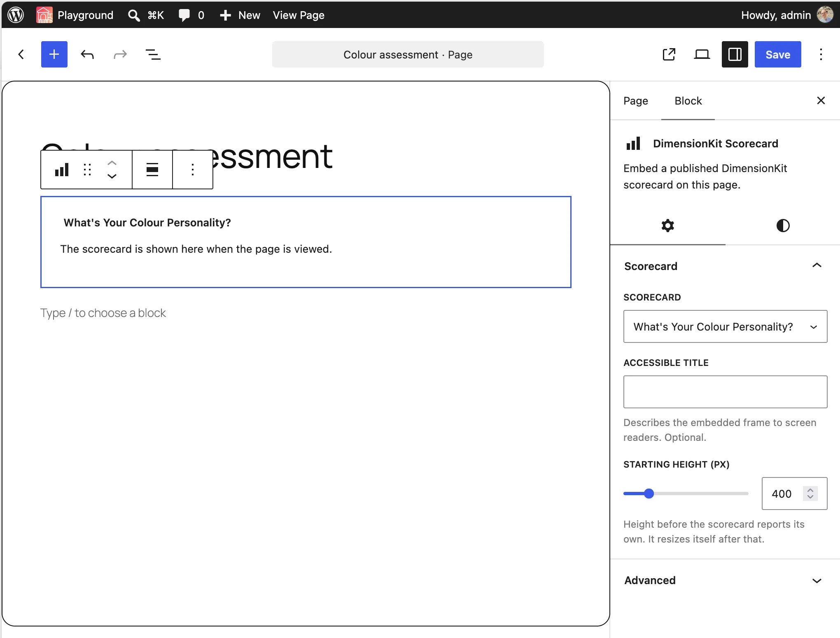View the page in a new tab
Viewport: 840px width, 638px height.
coord(669,54)
